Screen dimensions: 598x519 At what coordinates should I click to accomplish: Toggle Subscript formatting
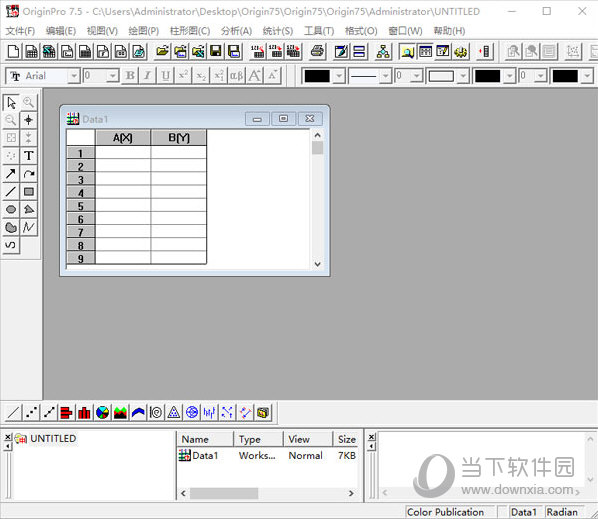201,76
